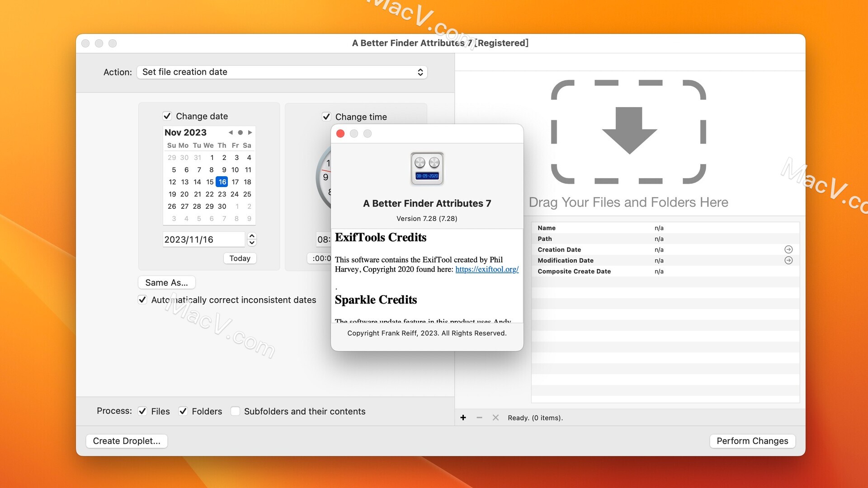Toggle the Change date checkbox
The image size is (868, 488).
pyautogui.click(x=167, y=116)
